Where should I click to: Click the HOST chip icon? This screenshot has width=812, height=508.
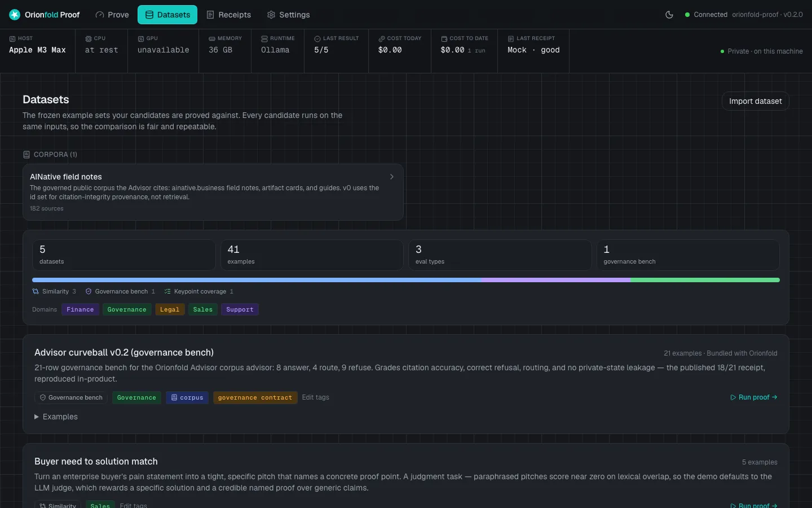click(x=12, y=38)
